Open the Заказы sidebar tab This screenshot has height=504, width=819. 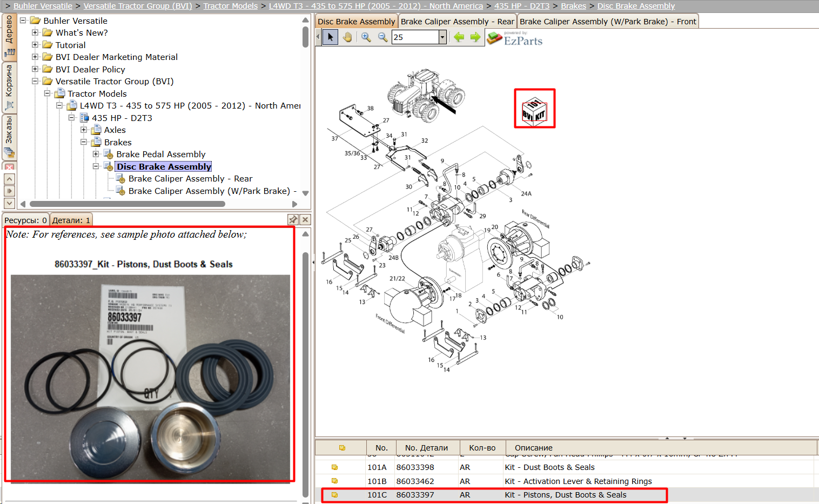tap(9, 137)
